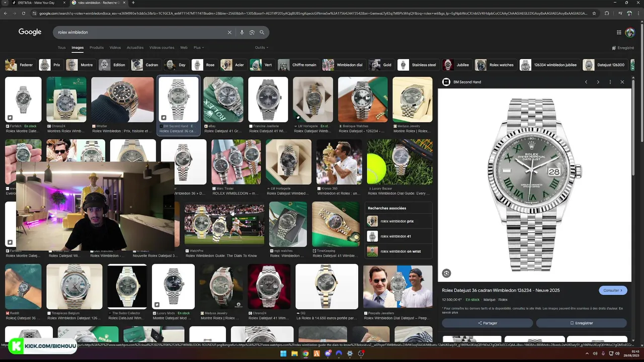Switch to the Produits tab
The width and height of the screenshot is (644, 362).
[x=97, y=48]
